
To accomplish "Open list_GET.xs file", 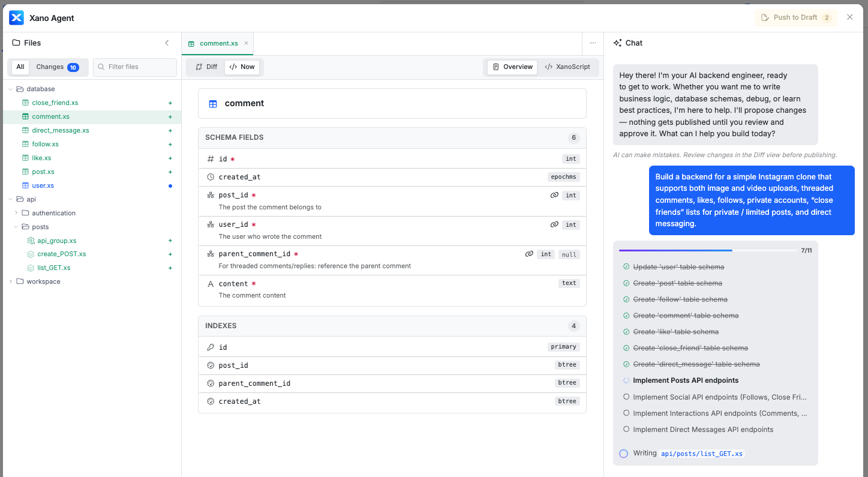I will pyautogui.click(x=54, y=268).
